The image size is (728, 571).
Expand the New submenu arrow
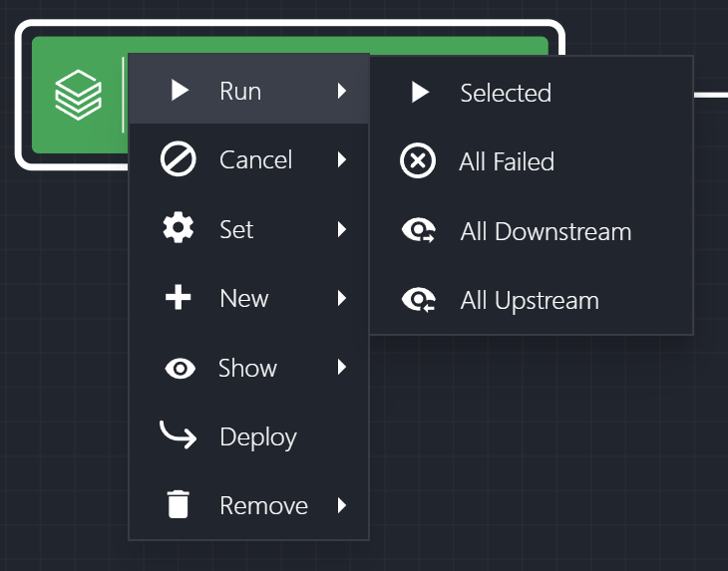tap(342, 298)
